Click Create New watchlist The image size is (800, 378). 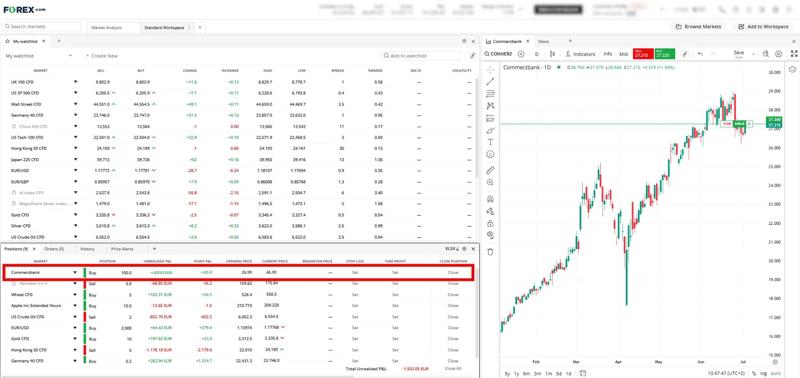102,56
